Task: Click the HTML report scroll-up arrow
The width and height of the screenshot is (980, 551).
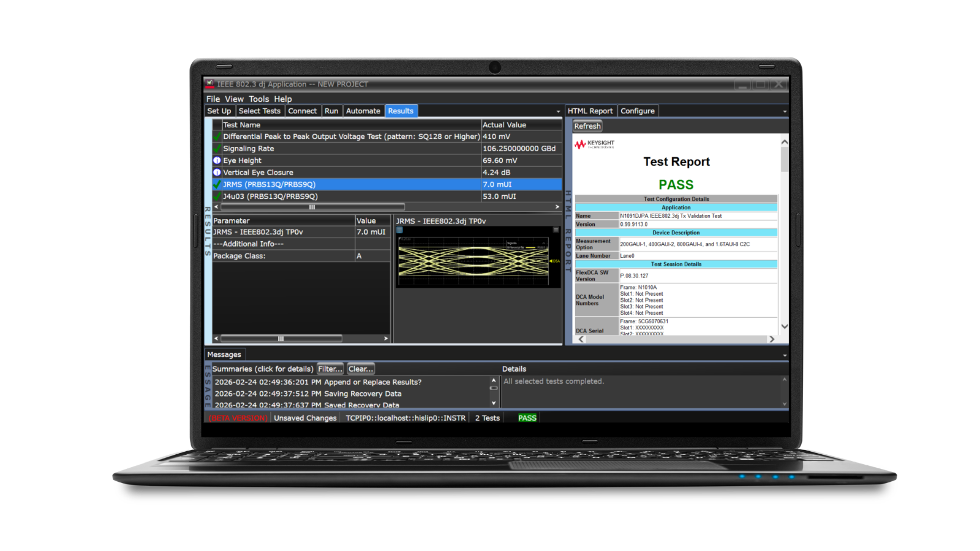Action: [x=785, y=141]
